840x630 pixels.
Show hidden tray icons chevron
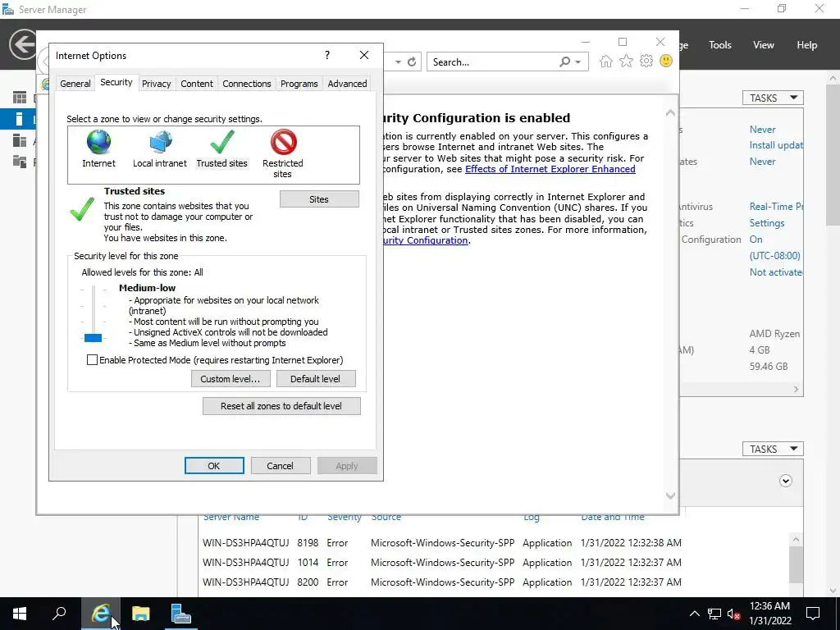[x=694, y=614]
